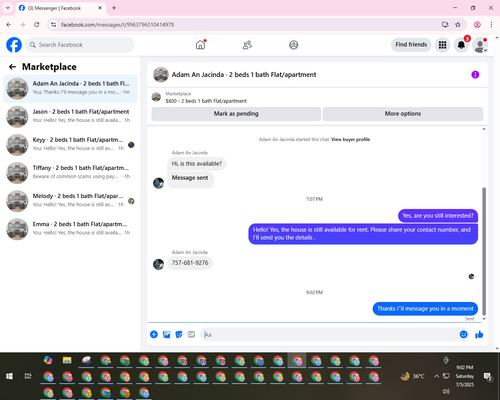This screenshot has width=500, height=400.
Task: Open Windows Start menu
Action: click(x=9, y=376)
